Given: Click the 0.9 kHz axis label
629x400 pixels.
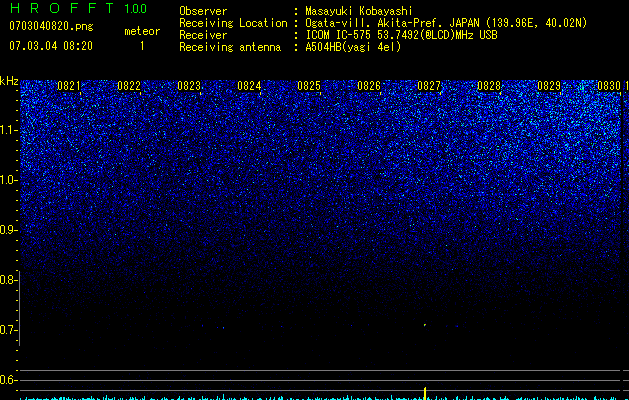Looking at the screenshot, I should [9, 230].
